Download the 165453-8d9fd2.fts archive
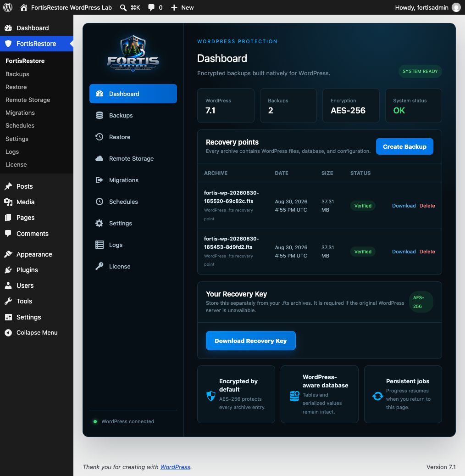 pyautogui.click(x=404, y=252)
